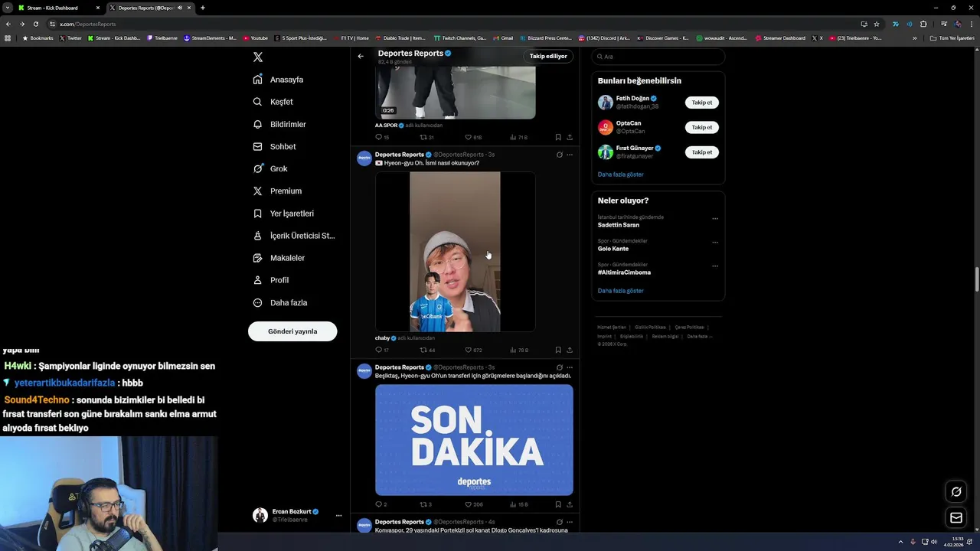
Task: Click Takip ediliyor following button
Action: pos(548,56)
